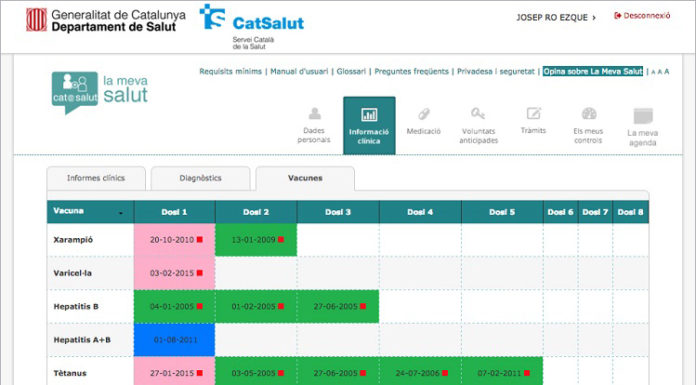The height and width of the screenshot is (385, 696).
Task: Open the Tràmits edit icon
Action: (x=534, y=113)
